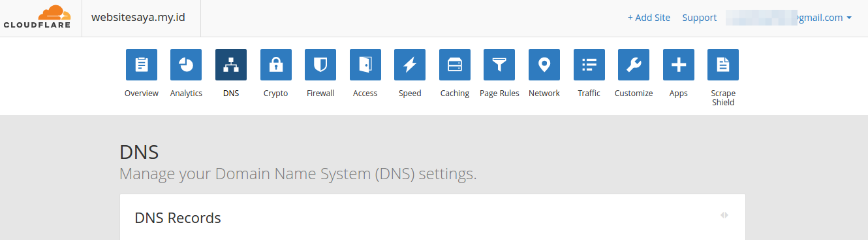This screenshot has width=868, height=240.
Task: Open the Apps plus icon
Action: click(679, 65)
